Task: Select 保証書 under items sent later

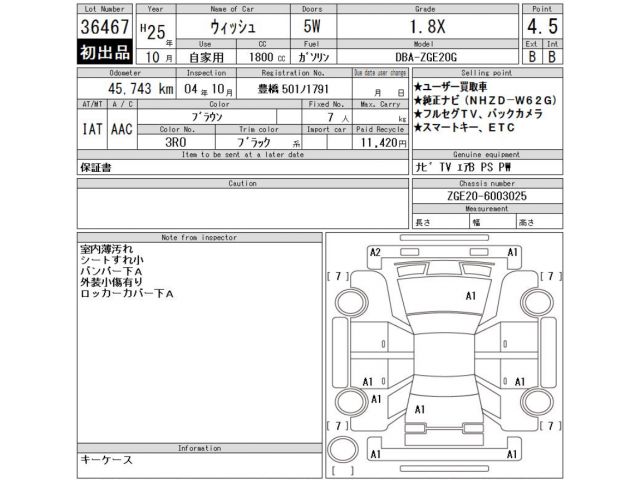Action: coord(96,167)
